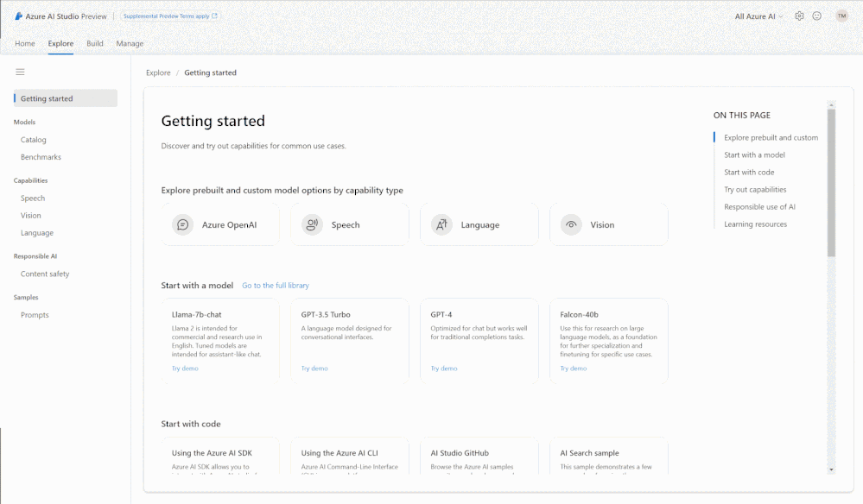The width and height of the screenshot is (863, 504).
Task: Click the Vision eye icon
Action: 571,225
